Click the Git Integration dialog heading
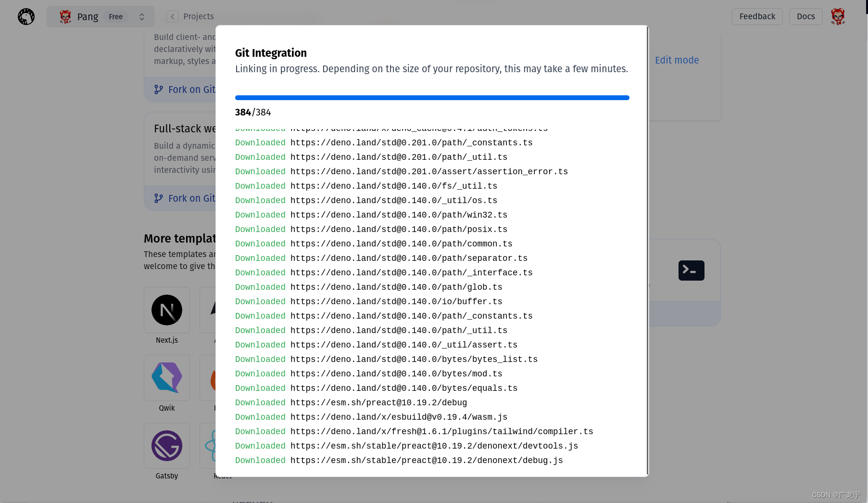 pos(271,53)
